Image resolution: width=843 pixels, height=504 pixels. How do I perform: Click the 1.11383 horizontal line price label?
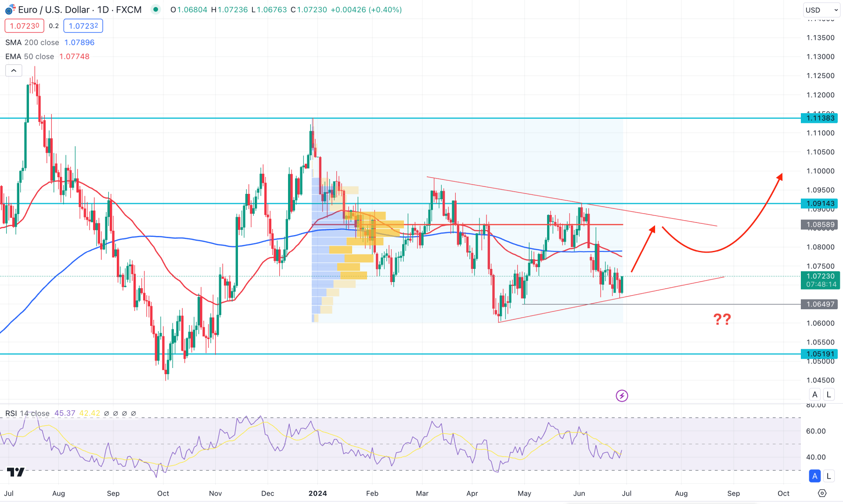[x=819, y=118]
